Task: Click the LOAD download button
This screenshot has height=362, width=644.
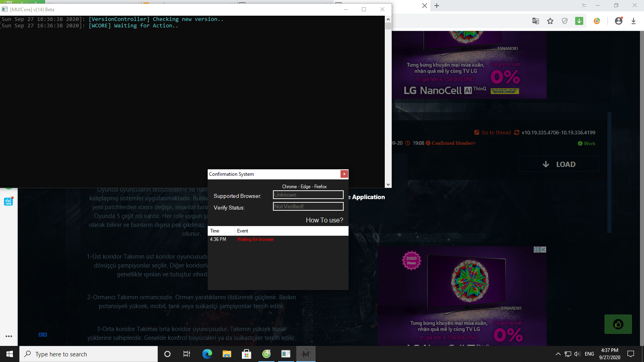Action: [559, 164]
